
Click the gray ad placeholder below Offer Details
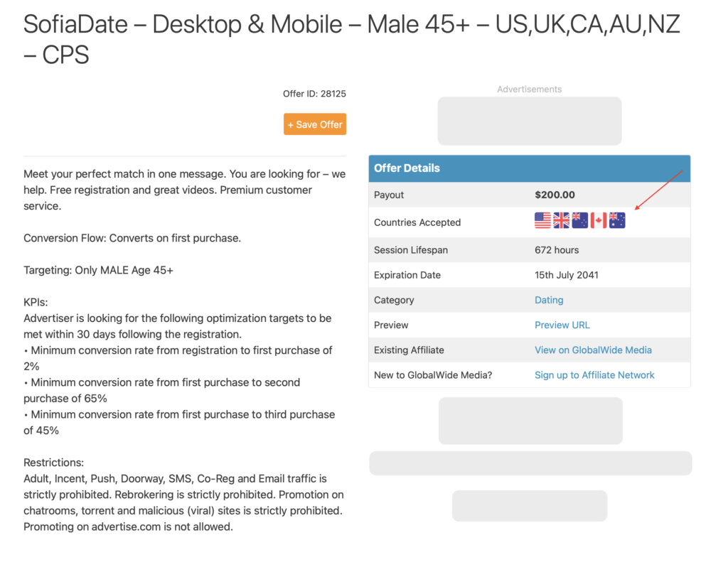pos(530,421)
